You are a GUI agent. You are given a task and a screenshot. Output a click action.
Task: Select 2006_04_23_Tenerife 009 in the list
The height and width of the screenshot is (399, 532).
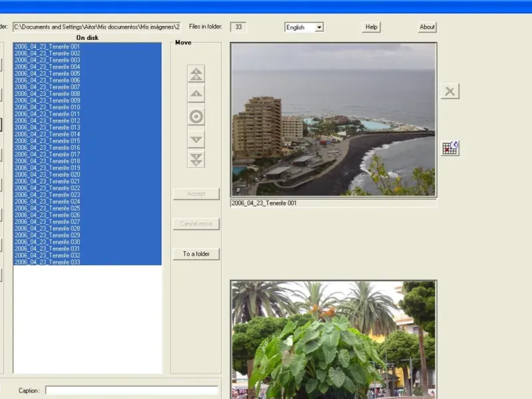point(87,100)
